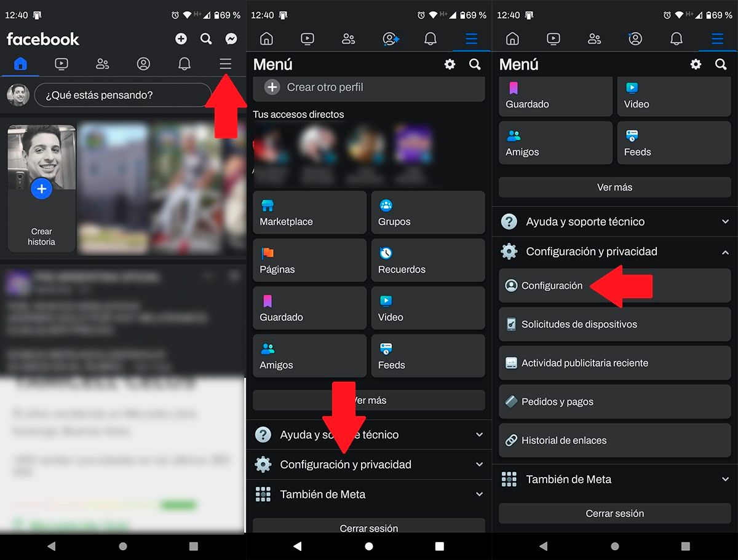
Task: Tap Cerrar sesión in the middle screen
Action: tap(369, 526)
